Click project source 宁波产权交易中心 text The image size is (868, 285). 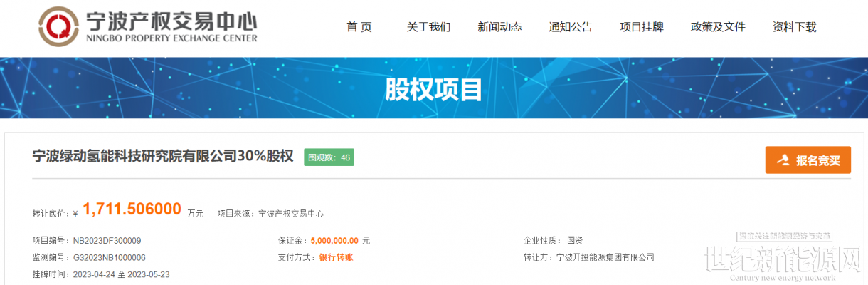tap(290, 213)
